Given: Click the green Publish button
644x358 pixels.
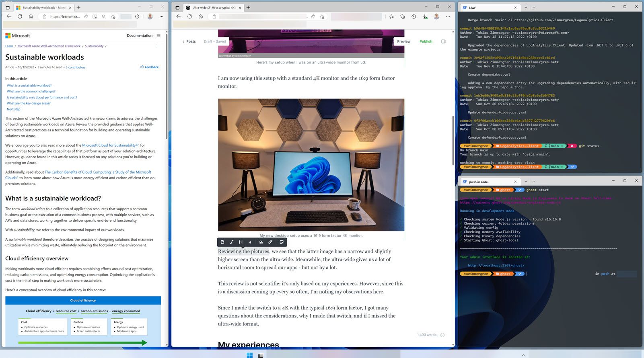Looking at the screenshot, I should (x=426, y=41).
